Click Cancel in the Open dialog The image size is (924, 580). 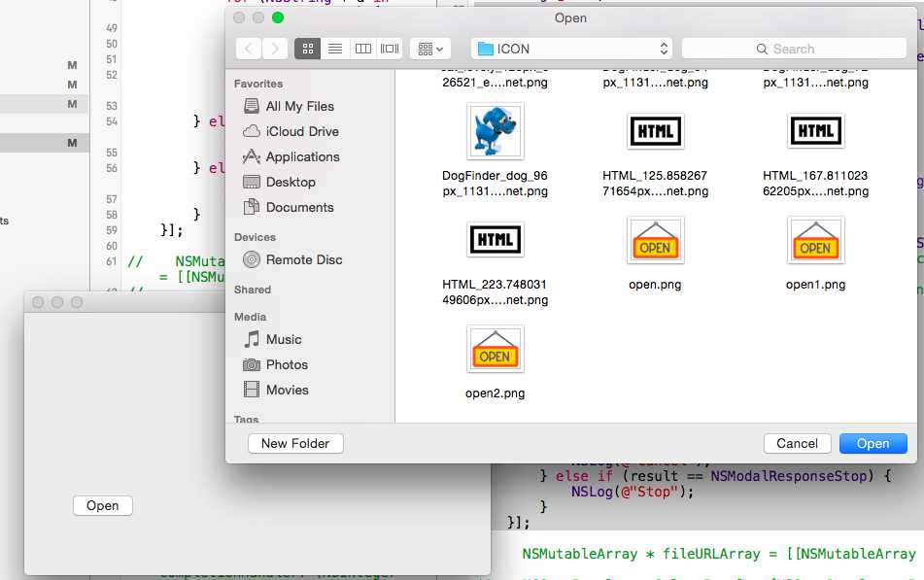797,443
